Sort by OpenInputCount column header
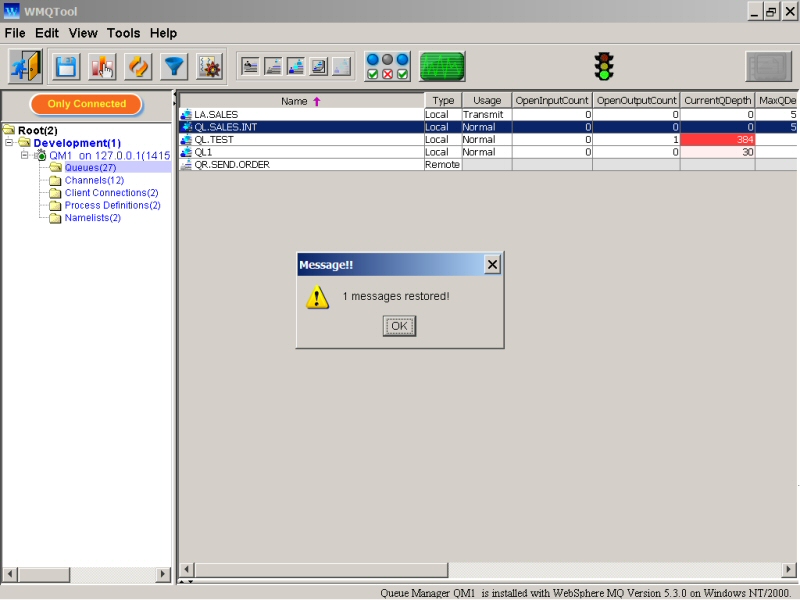Viewport: 800px width, 600px height. point(552,101)
